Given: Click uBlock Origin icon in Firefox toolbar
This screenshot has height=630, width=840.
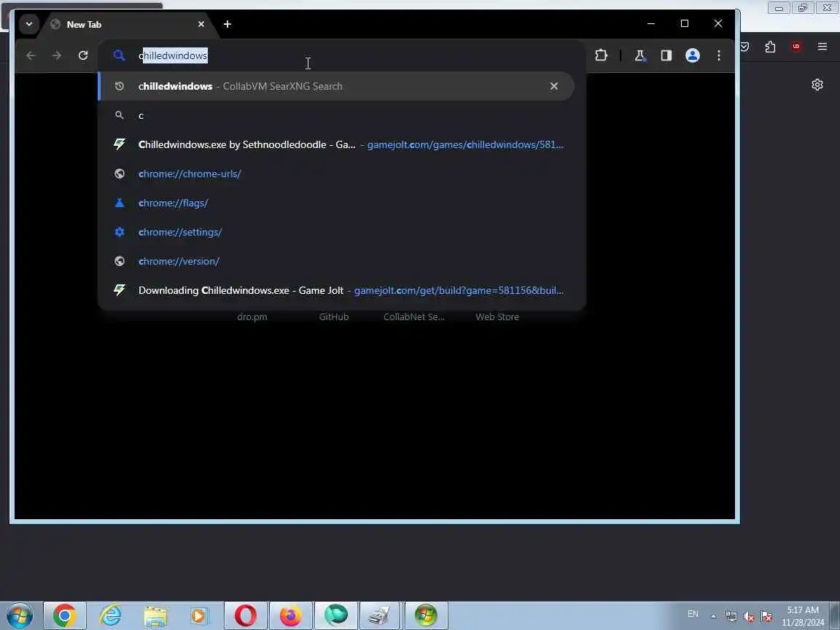Looking at the screenshot, I should [x=796, y=47].
